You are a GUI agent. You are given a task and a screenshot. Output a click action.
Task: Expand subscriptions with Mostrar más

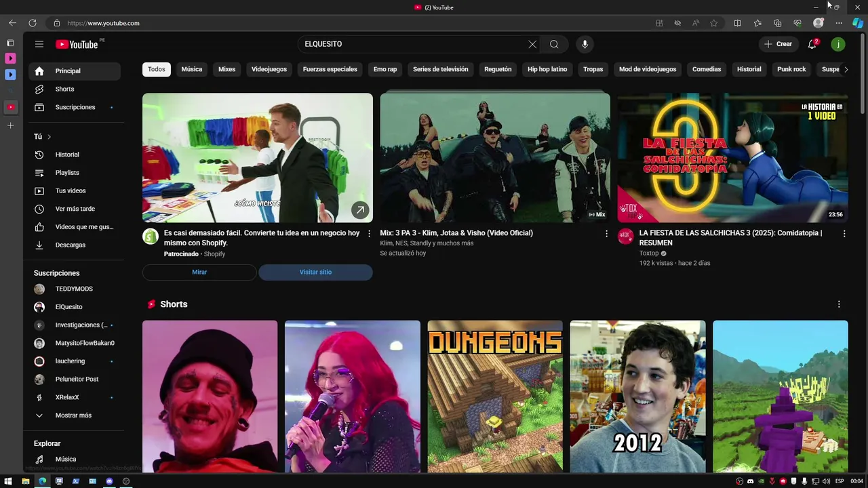(x=73, y=415)
